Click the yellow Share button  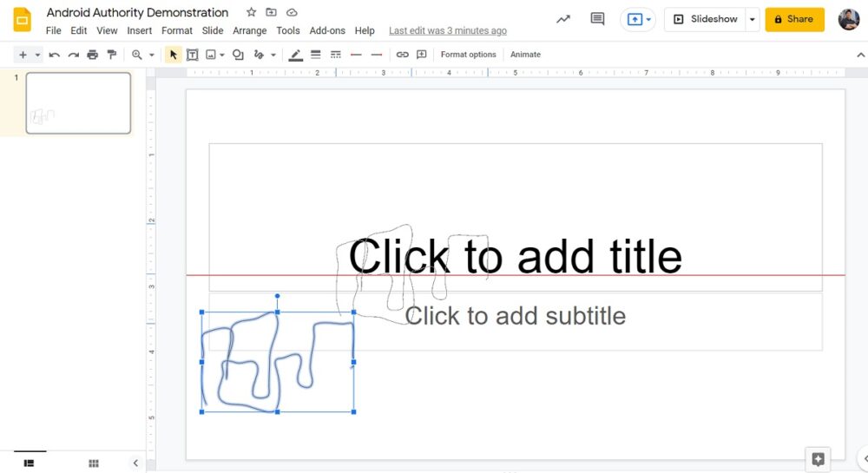(794, 19)
